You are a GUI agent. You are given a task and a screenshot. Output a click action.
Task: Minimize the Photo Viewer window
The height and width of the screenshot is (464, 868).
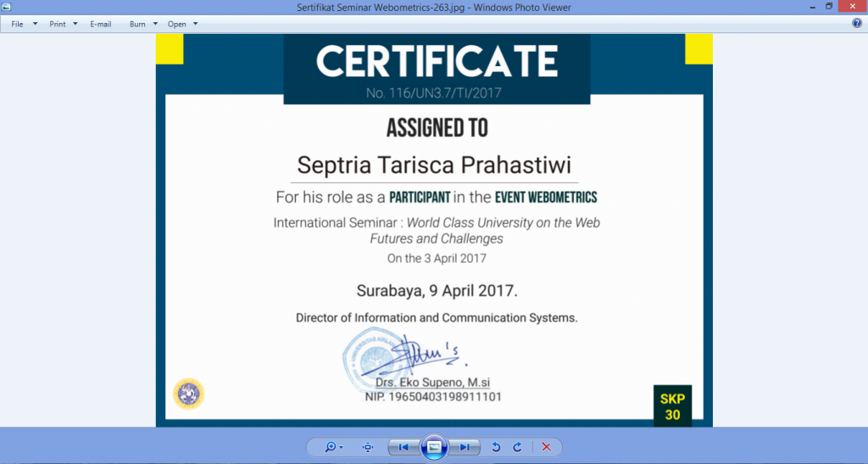coord(813,7)
